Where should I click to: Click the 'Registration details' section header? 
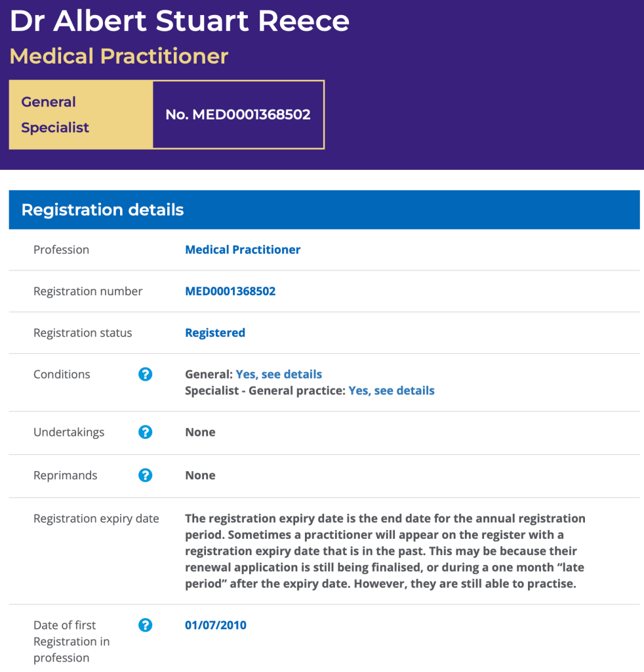tap(103, 210)
